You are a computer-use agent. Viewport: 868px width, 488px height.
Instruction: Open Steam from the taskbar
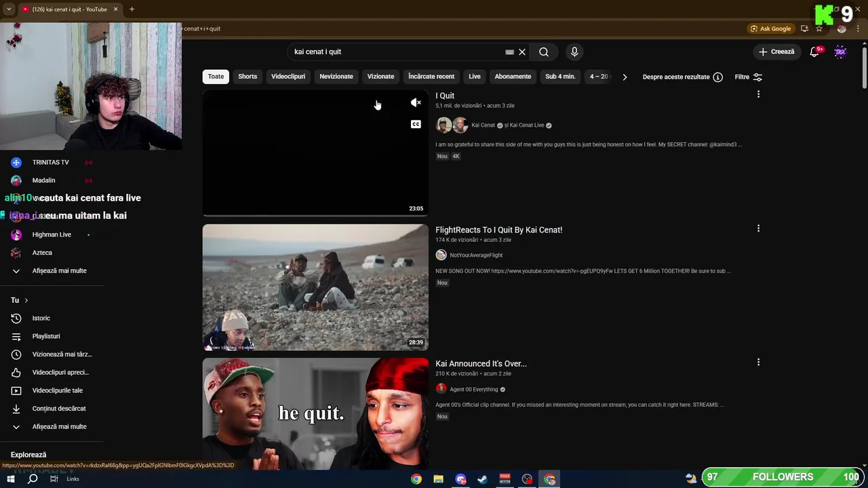[482, 479]
